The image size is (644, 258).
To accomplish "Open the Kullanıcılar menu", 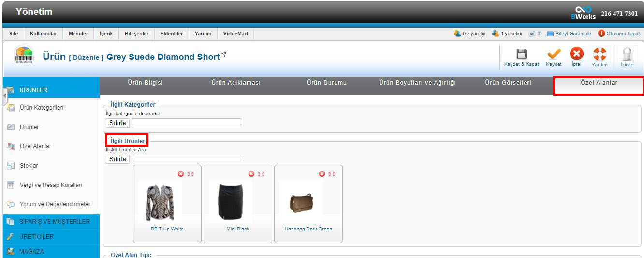I will point(44,34).
